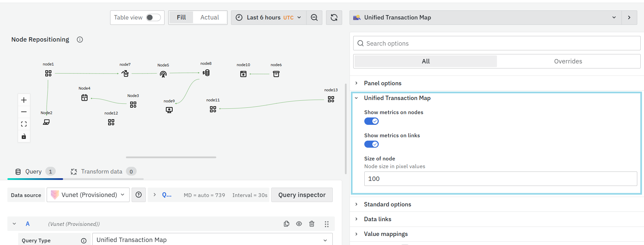This screenshot has width=644, height=245.
Task: Switch to the Overrides tab
Action: pos(568,61)
